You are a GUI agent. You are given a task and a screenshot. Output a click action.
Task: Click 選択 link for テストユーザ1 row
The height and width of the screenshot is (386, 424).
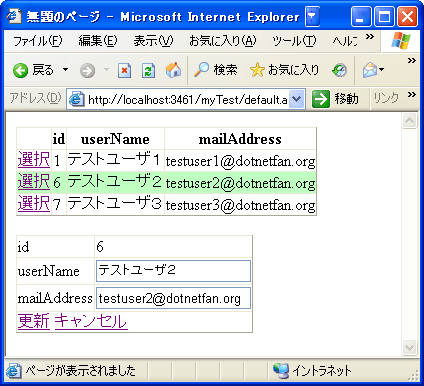(x=34, y=160)
